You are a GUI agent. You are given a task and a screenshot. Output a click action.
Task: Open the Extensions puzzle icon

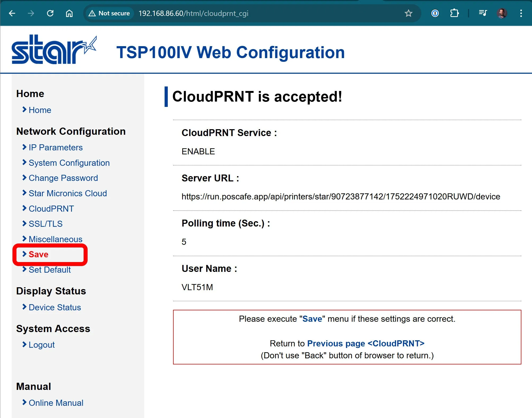pos(454,13)
